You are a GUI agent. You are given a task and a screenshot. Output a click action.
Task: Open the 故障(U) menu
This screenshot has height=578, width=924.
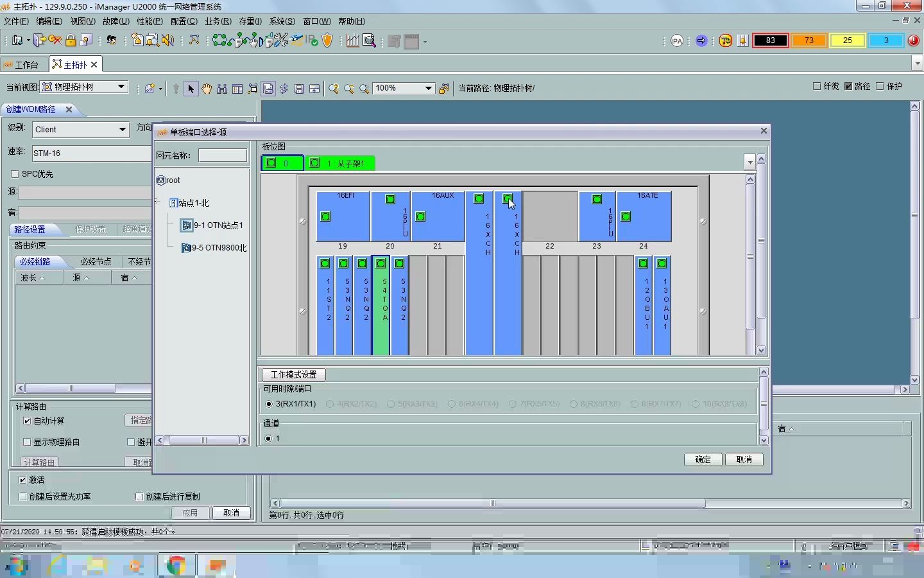point(116,21)
